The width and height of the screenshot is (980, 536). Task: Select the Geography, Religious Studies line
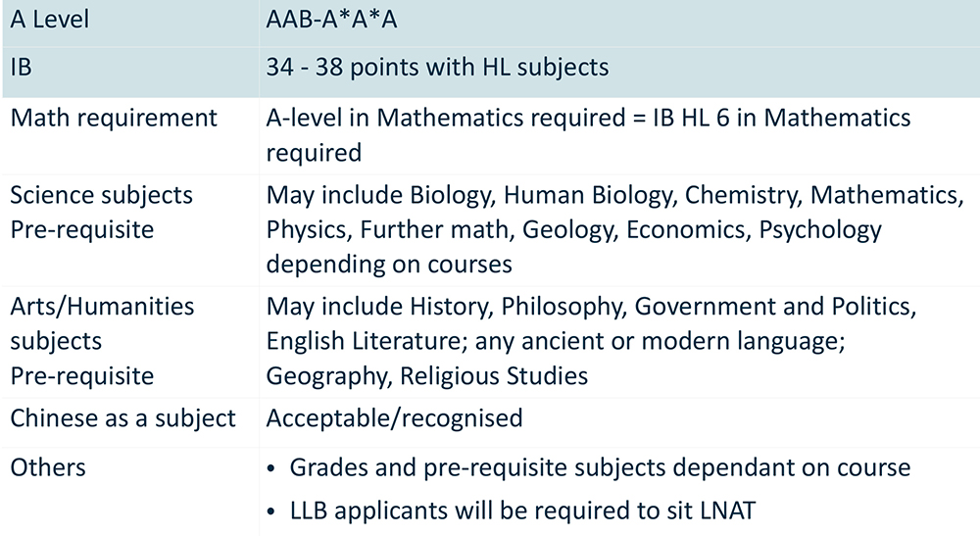[x=427, y=376]
